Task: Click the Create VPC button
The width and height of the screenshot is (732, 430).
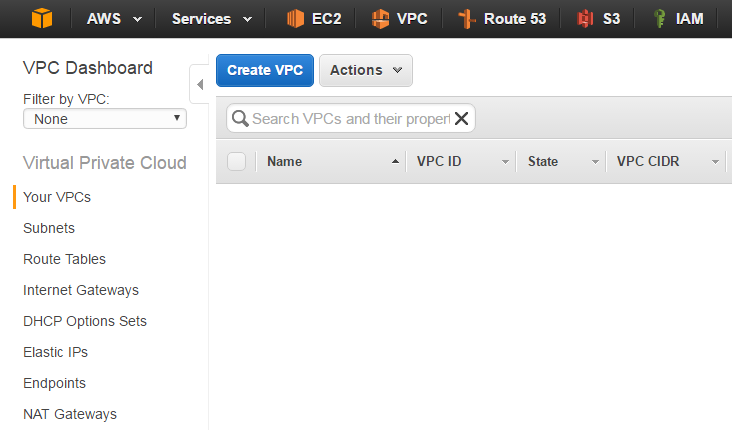Action: 265,70
